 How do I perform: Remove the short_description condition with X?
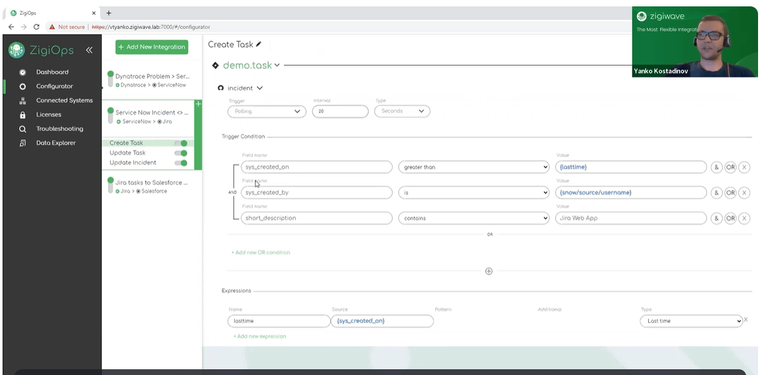(x=744, y=219)
